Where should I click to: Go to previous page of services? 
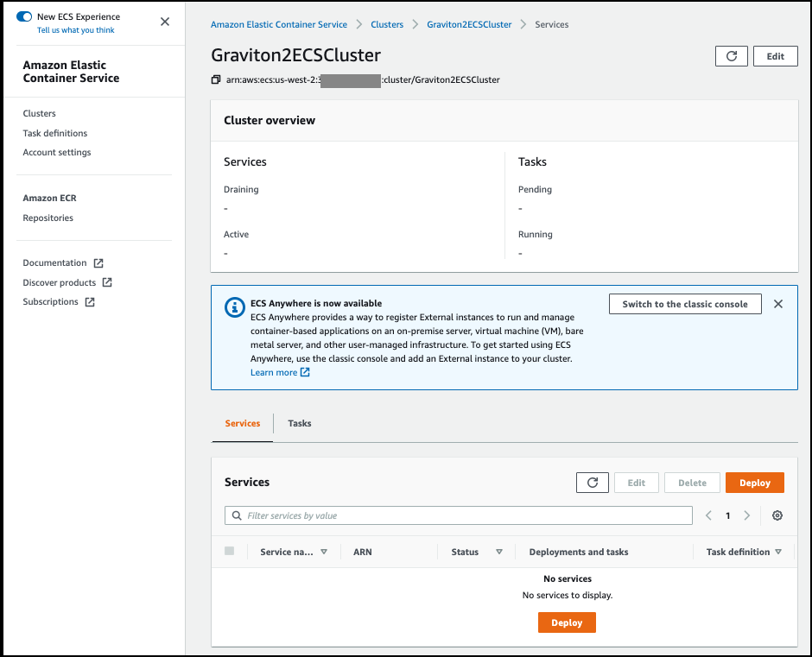click(x=708, y=515)
